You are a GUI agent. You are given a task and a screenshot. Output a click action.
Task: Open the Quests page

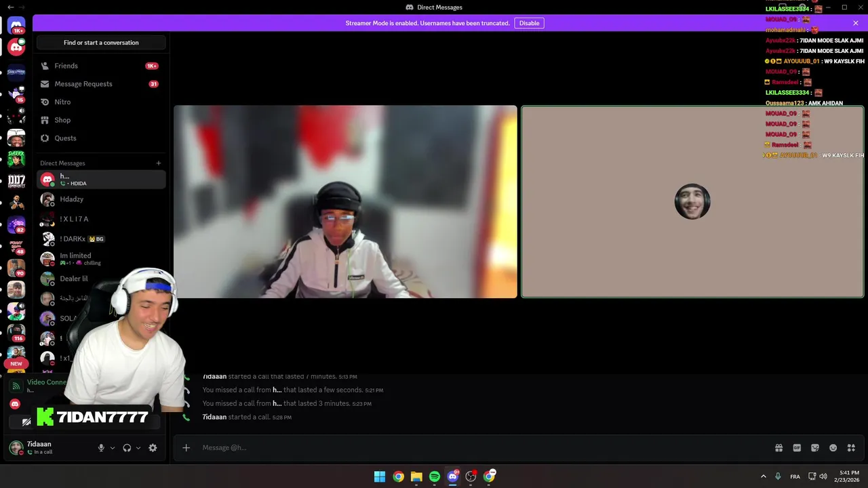pos(101,138)
